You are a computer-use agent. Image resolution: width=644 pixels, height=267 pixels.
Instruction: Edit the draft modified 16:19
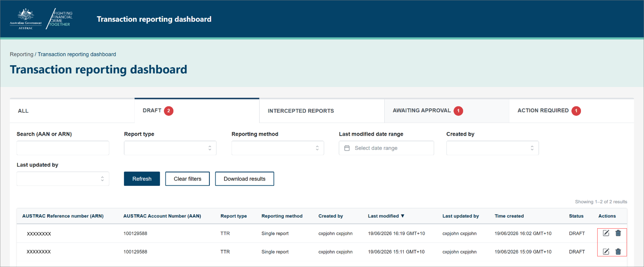(x=606, y=233)
